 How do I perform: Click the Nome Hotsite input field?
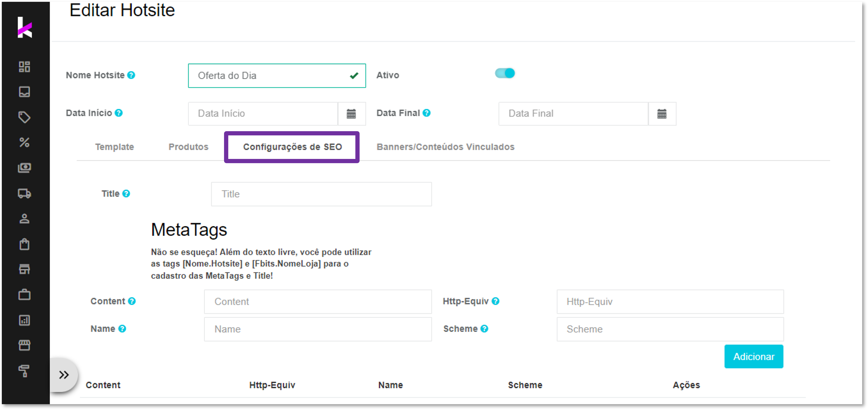(277, 75)
